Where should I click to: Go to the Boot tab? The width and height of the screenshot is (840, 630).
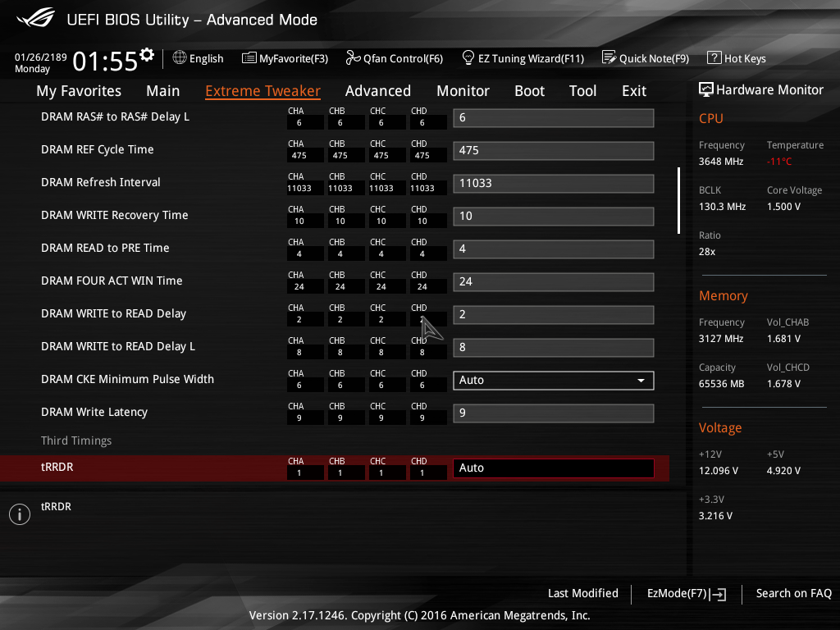(529, 91)
